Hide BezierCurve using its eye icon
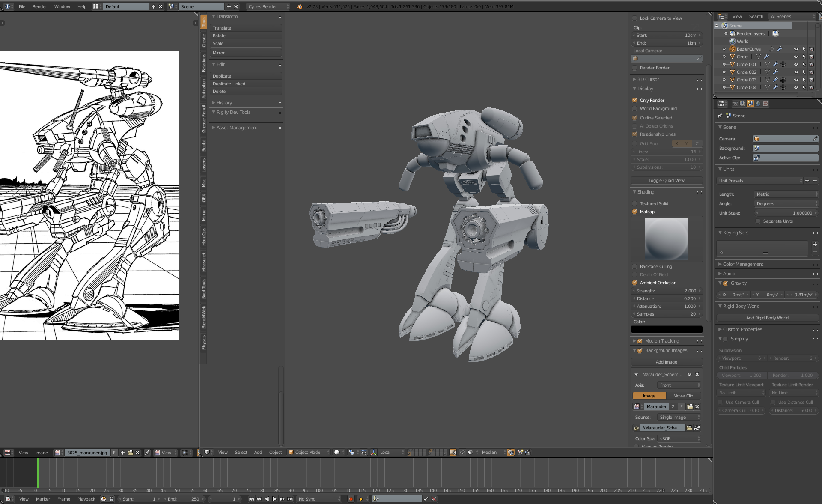 [796, 49]
